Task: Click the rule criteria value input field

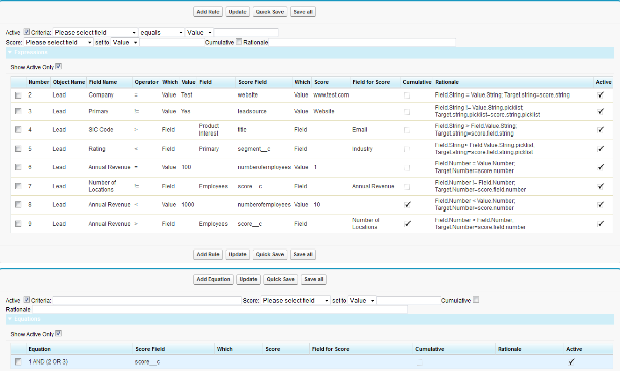Action: point(246,33)
